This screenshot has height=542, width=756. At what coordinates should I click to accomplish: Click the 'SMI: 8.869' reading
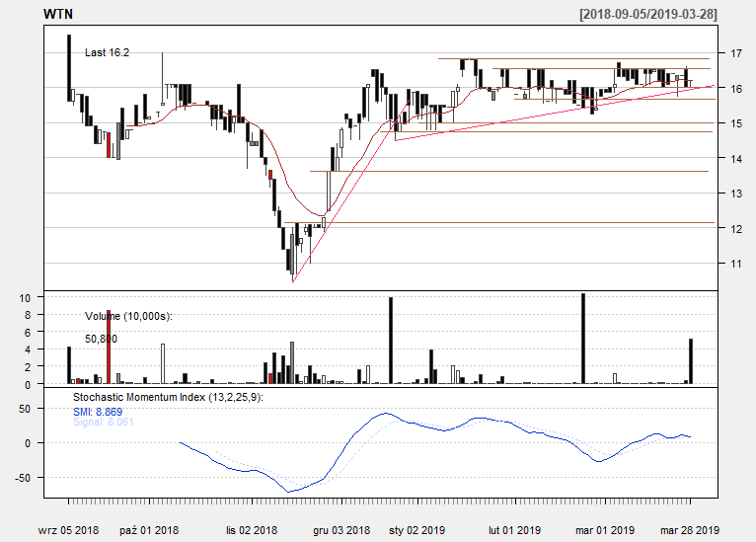98,412
